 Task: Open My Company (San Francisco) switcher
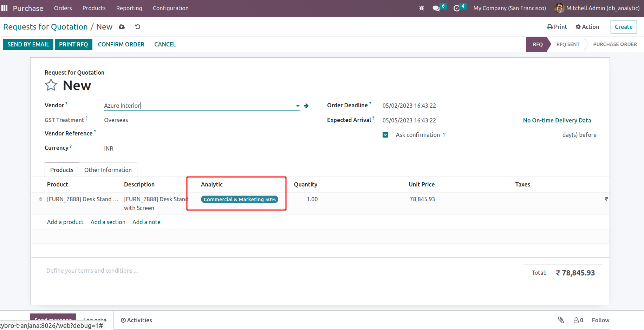509,8
